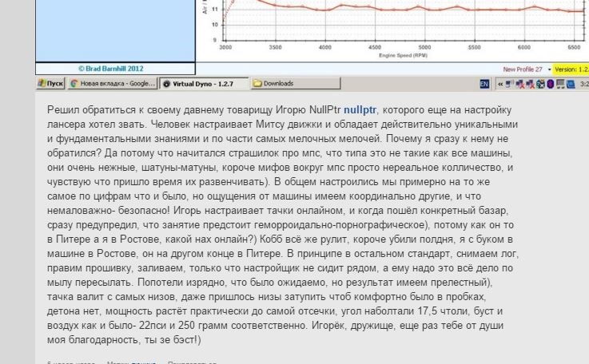This screenshot has height=364, width=589.
Task: Expand hidden tray icons with the « arrow
Action: point(500,84)
